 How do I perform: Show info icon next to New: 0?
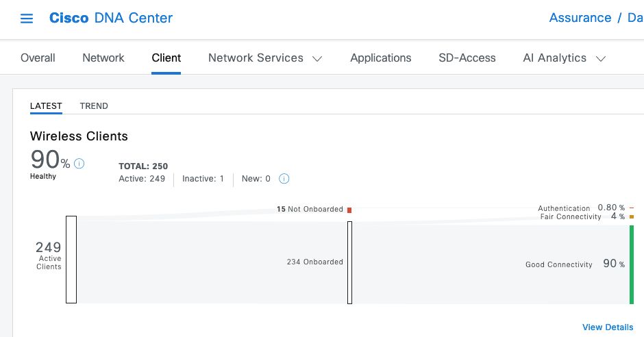(284, 179)
